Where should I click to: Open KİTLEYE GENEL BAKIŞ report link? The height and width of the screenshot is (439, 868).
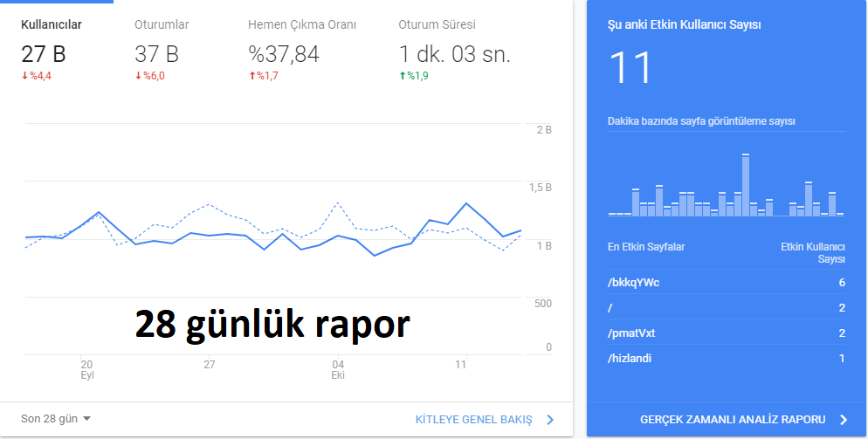tap(474, 420)
